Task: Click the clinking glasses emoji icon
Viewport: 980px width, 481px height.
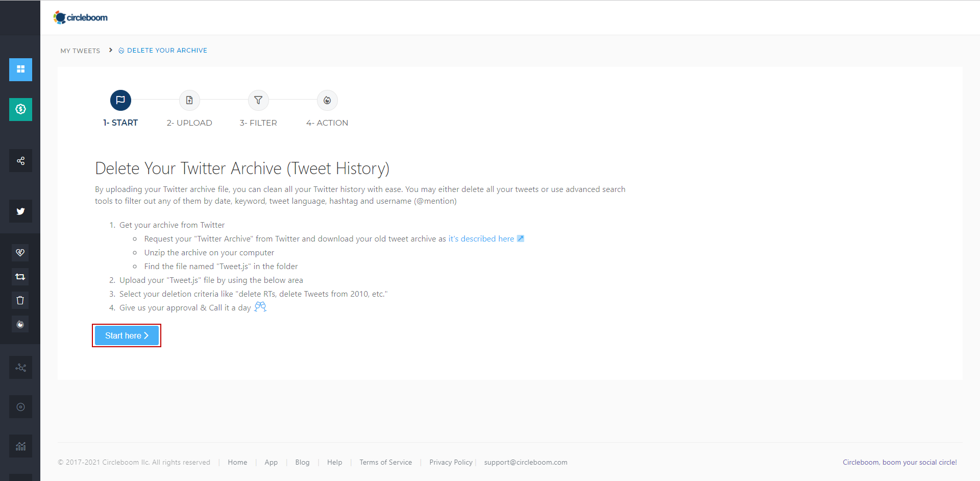Action: click(260, 306)
